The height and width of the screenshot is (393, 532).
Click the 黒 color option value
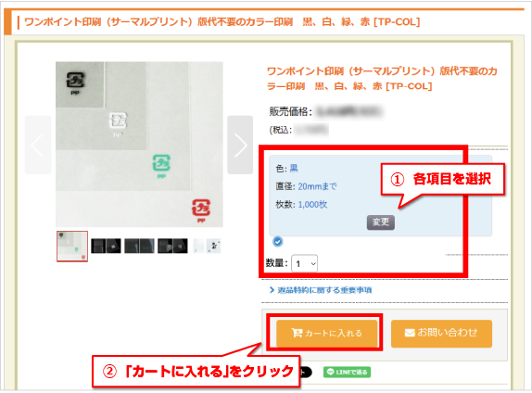294,169
